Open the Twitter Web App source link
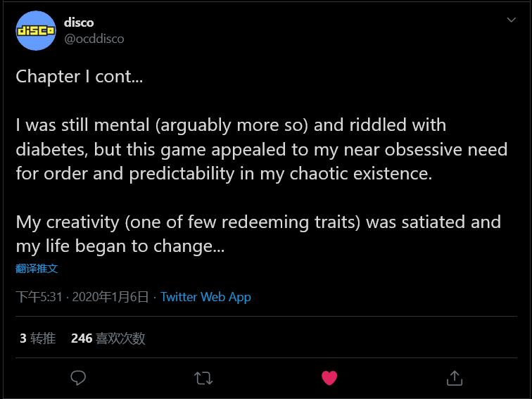The height and width of the screenshot is (399, 532). click(205, 297)
